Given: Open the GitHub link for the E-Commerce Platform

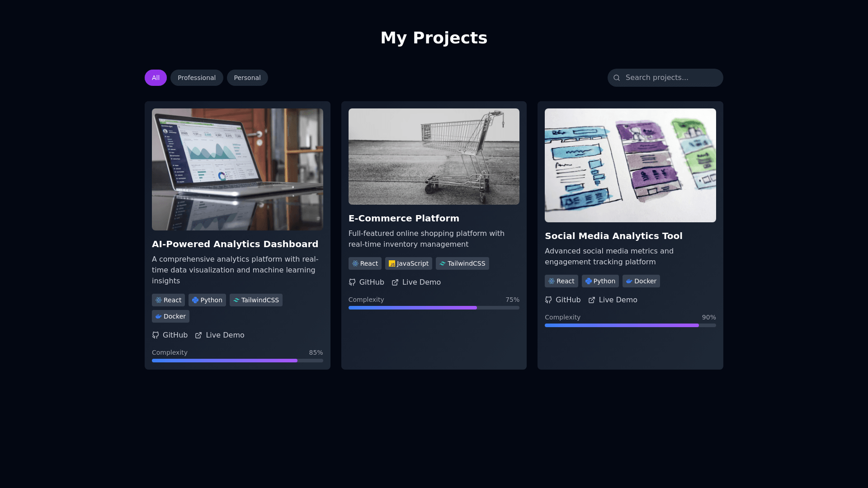Looking at the screenshot, I should click(371, 282).
